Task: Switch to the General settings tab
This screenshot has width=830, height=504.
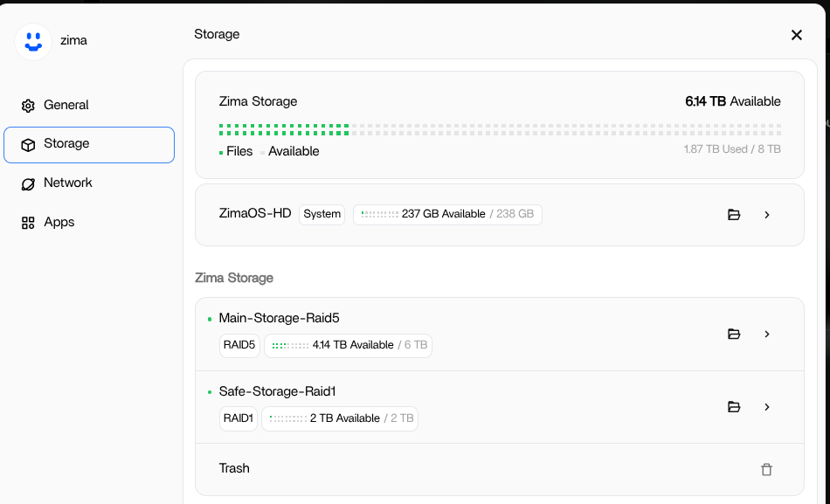Action: click(x=66, y=105)
